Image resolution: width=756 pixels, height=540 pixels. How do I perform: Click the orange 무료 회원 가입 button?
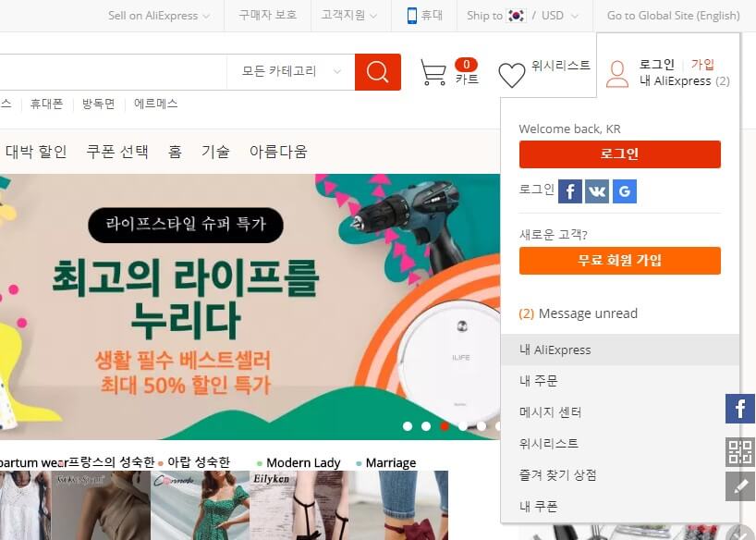pyautogui.click(x=619, y=261)
